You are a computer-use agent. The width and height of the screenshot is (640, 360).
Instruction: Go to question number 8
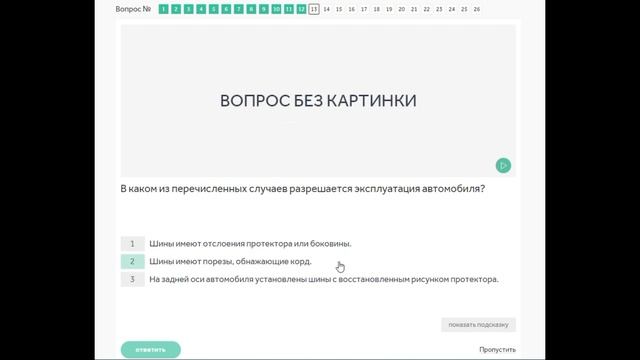[251, 9]
